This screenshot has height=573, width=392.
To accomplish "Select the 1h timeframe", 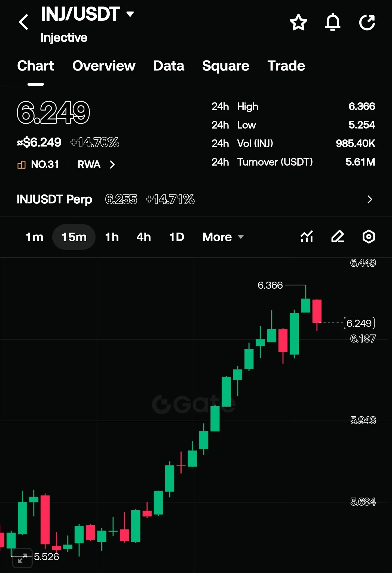I will click(x=112, y=237).
